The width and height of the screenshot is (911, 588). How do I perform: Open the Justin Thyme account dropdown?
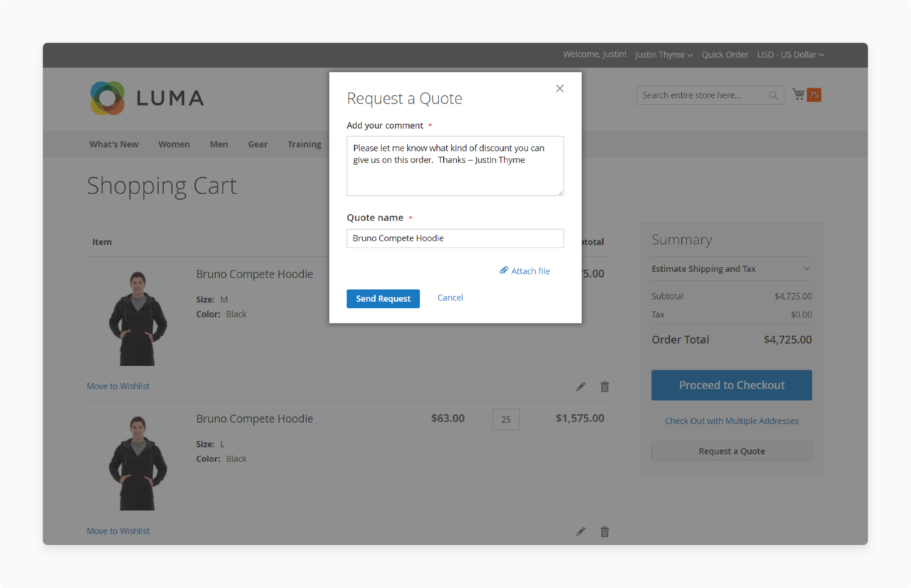point(663,55)
